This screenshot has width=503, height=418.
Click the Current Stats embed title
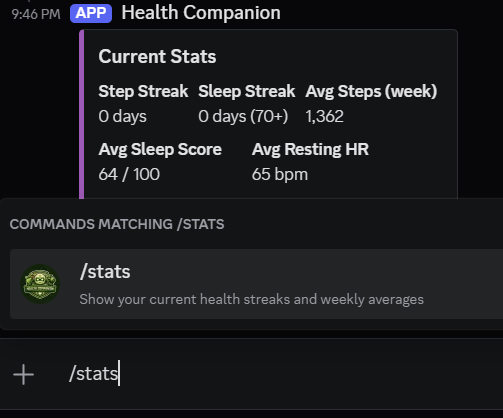coord(157,56)
